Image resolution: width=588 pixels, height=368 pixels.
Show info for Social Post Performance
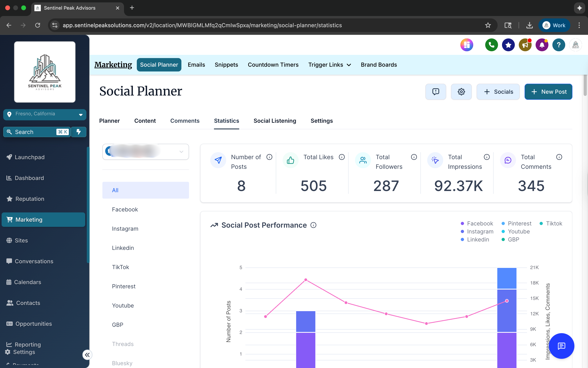coord(313,225)
